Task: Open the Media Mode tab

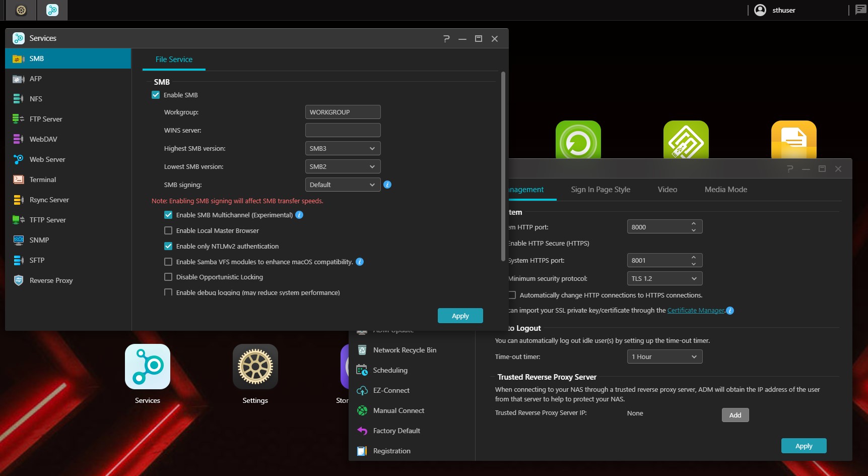Action: (x=725, y=190)
